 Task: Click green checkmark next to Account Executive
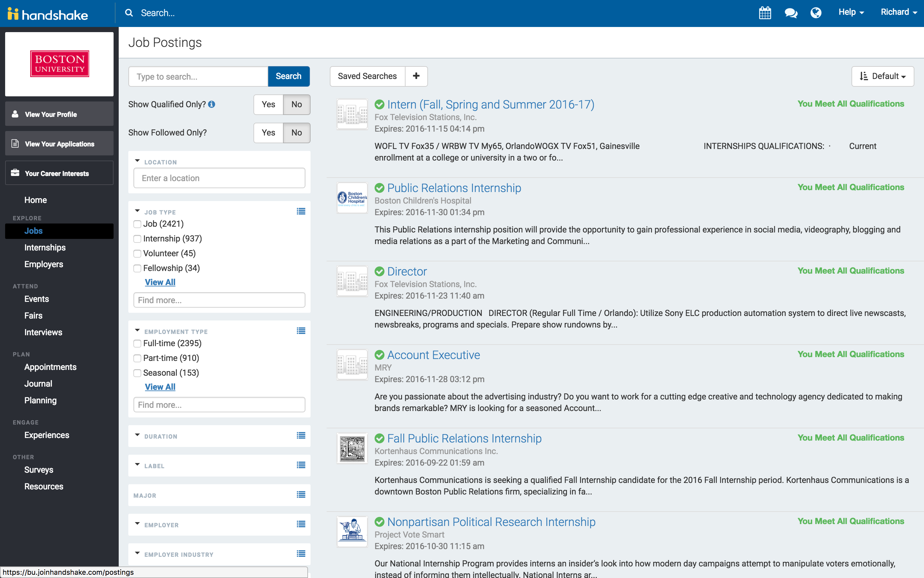(x=380, y=355)
